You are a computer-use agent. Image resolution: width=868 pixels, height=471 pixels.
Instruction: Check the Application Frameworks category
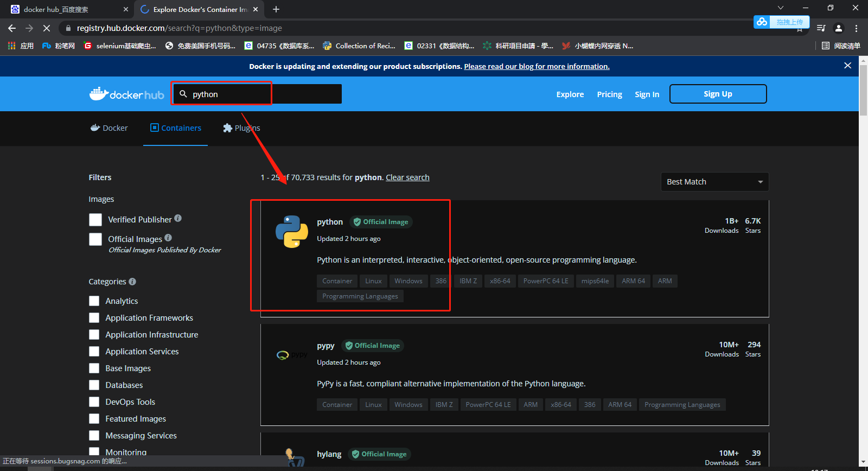click(x=94, y=317)
